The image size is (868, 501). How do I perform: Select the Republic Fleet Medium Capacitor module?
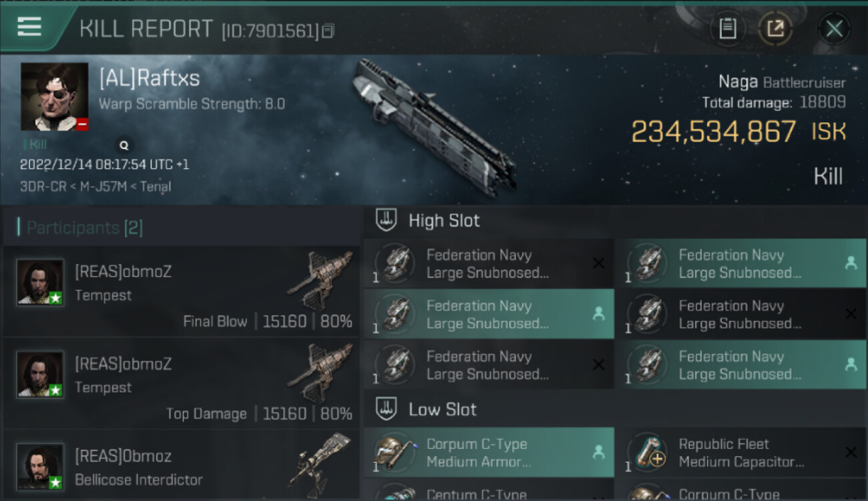click(741, 453)
